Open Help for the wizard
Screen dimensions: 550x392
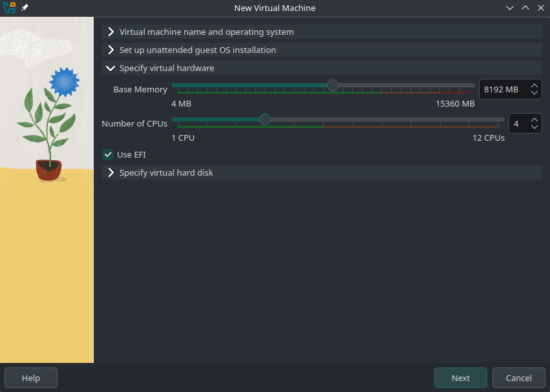pyautogui.click(x=31, y=378)
